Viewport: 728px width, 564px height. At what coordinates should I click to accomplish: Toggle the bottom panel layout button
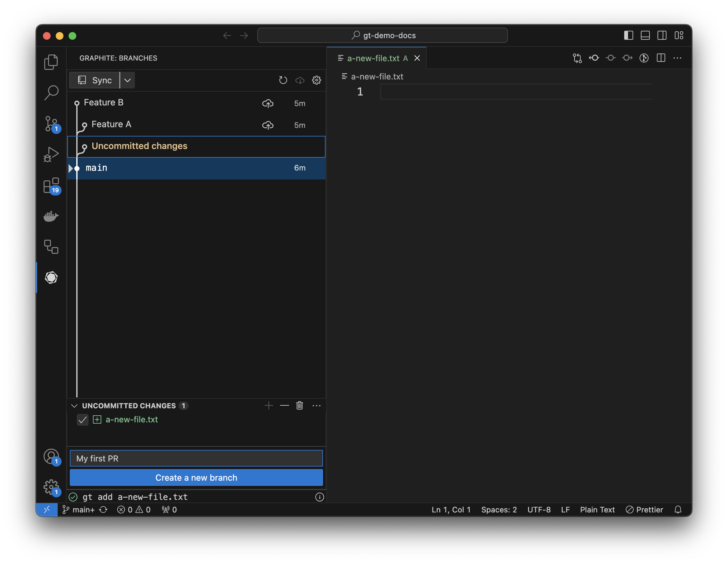[645, 35]
